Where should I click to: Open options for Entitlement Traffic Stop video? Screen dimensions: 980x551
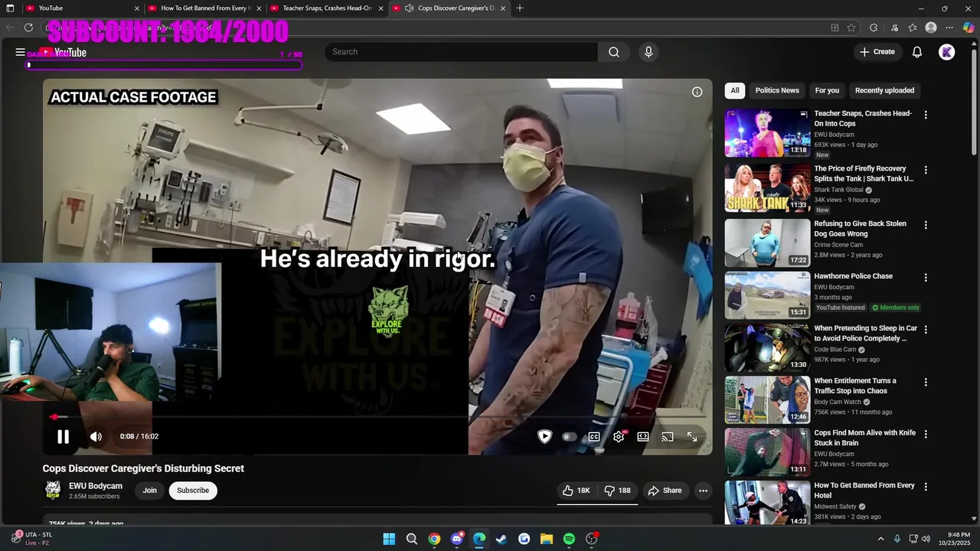tap(926, 382)
